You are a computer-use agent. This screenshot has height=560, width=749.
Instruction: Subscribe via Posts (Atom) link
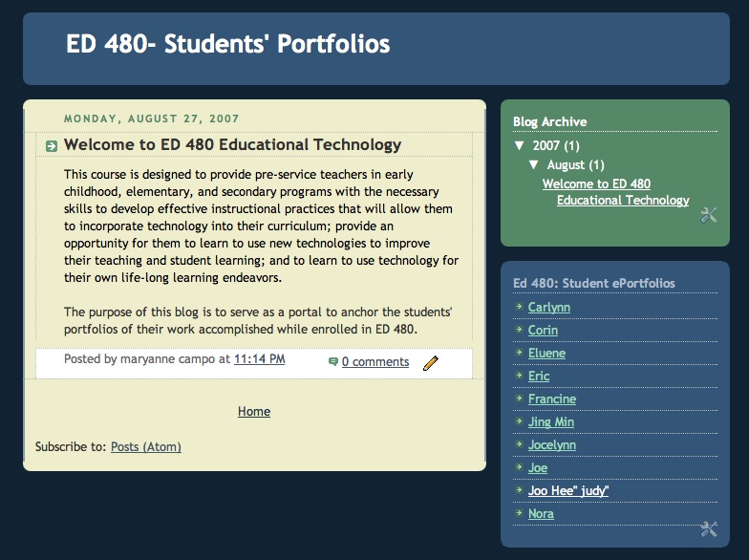coord(146,446)
